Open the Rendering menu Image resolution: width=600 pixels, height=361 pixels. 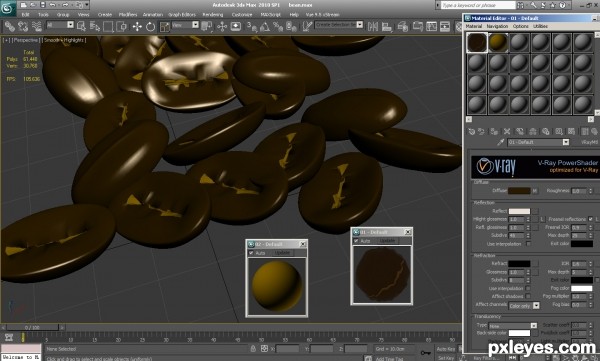(x=212, y=15)
